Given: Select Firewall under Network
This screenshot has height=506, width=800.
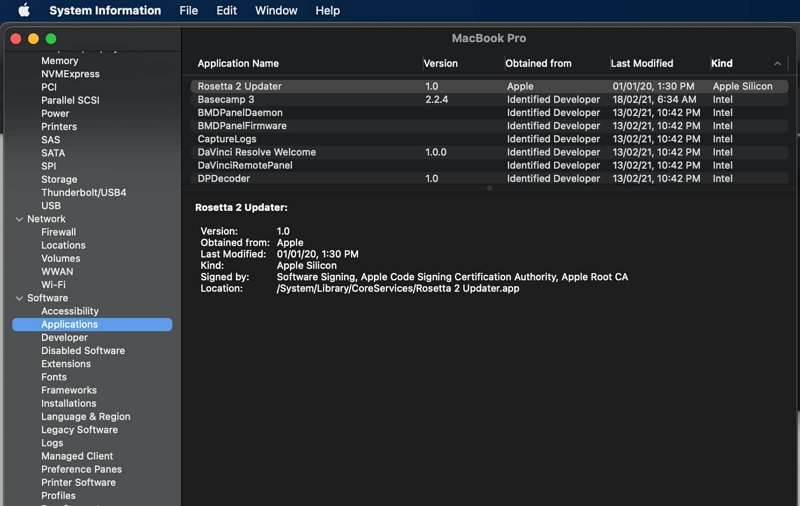Looking at the screenshot, I should click(x=59, y=232).
